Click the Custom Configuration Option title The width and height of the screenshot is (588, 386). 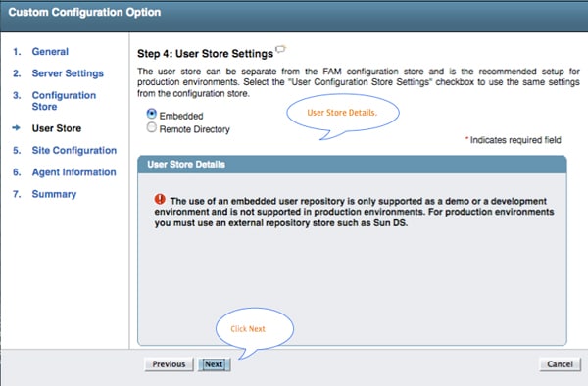pos(84,13)
